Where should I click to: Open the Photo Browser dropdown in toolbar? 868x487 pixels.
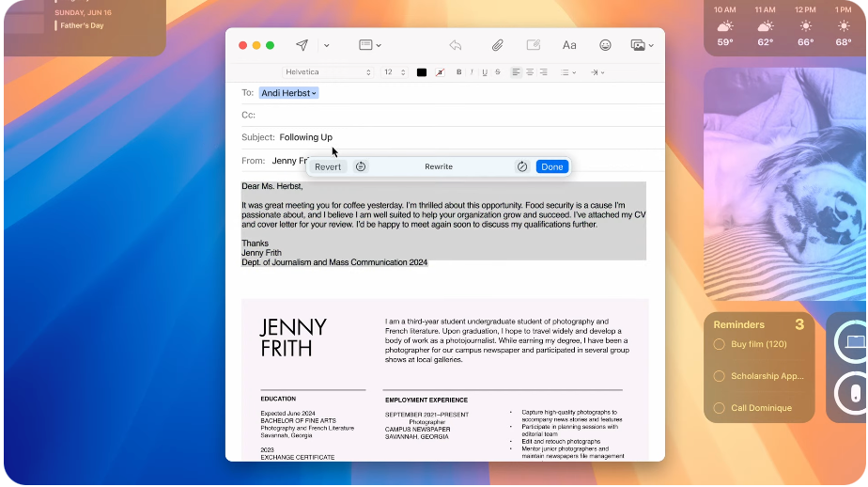tap(643, 45)
